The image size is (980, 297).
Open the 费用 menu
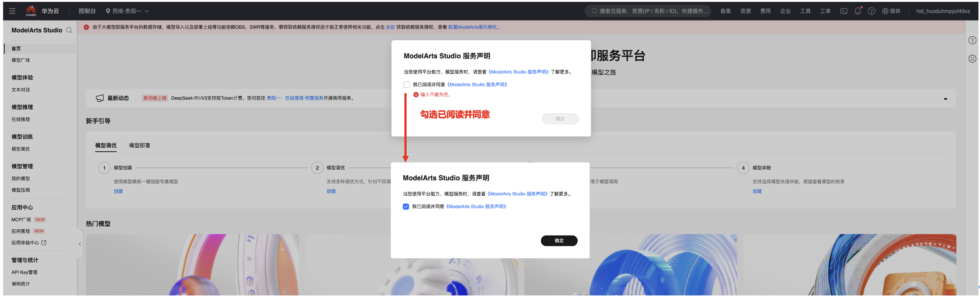(766, 11)
